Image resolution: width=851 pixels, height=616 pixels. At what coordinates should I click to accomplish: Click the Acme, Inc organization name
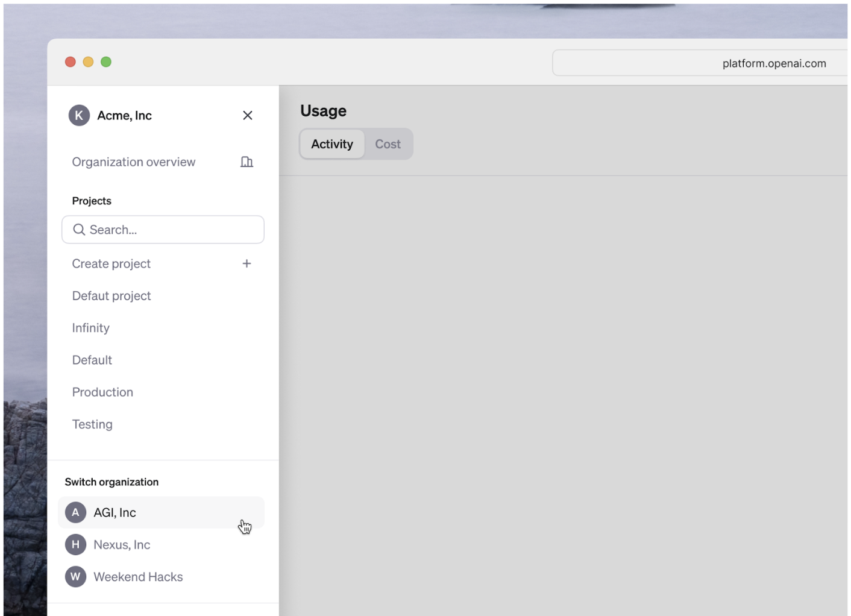pyautogui.click(x=125, y=115)
